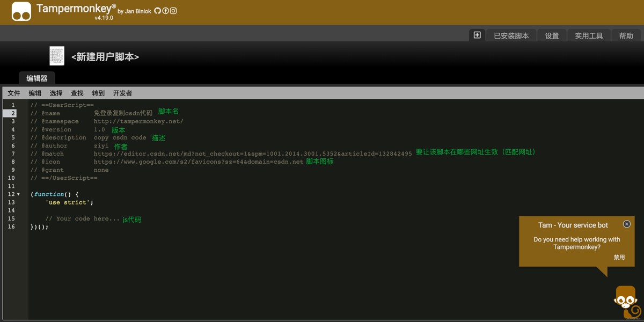The width and height of the screenshot is (644, 322).
Task: Open the 开发者 menu
Action: click(122, 93)
